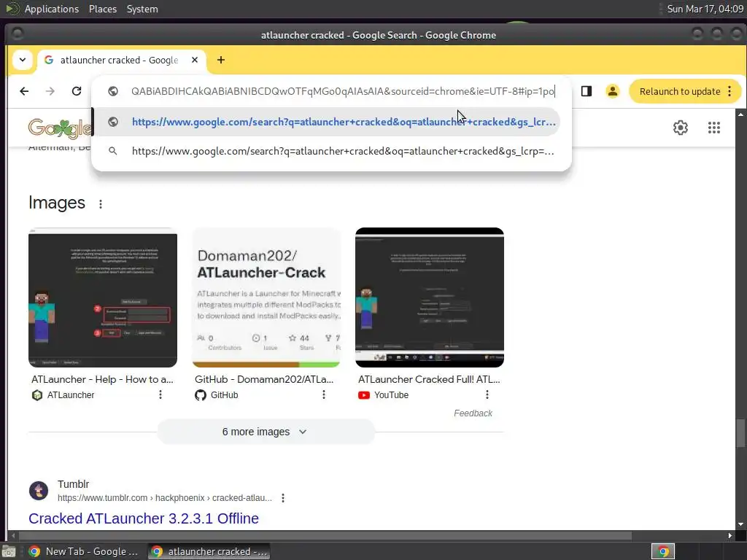Click Chrome icon in the system tray

662,551
